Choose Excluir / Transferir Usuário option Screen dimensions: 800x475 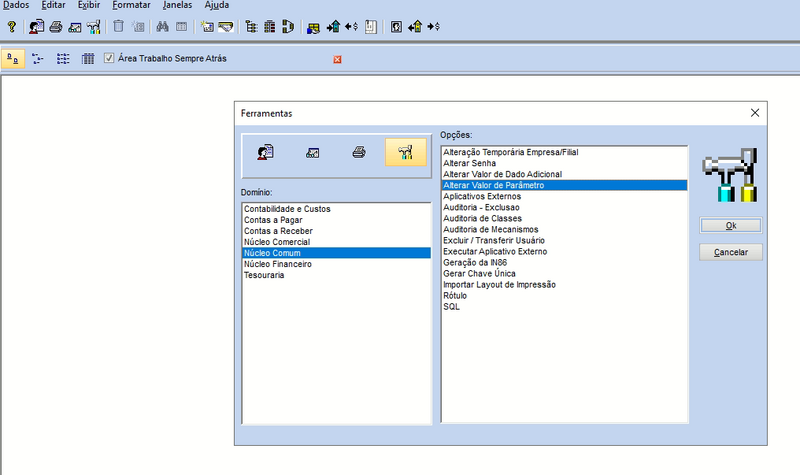pos(564,240)
